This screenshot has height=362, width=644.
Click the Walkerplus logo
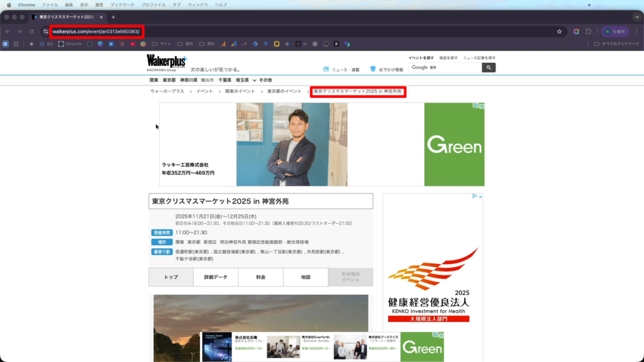[167, 60]
